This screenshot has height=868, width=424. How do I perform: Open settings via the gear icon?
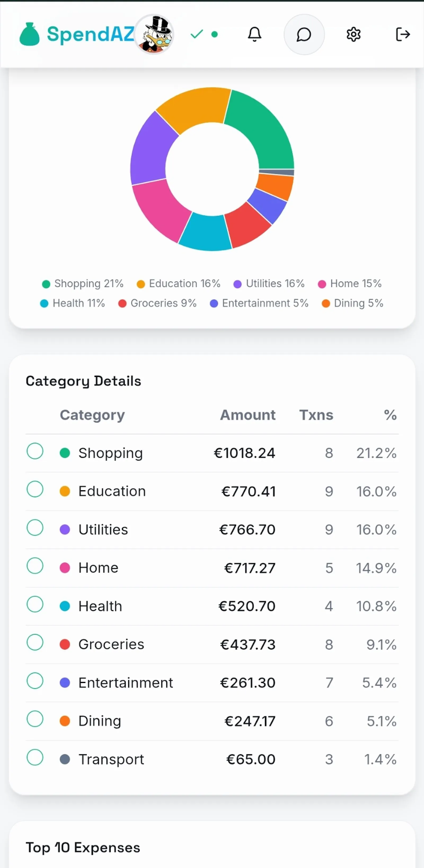[x=354, y=34]
